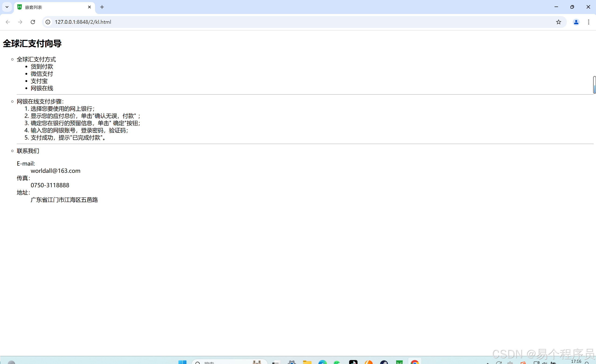
Task: Click the email worldall@163.com text
Action: click(x=55, y=171)
